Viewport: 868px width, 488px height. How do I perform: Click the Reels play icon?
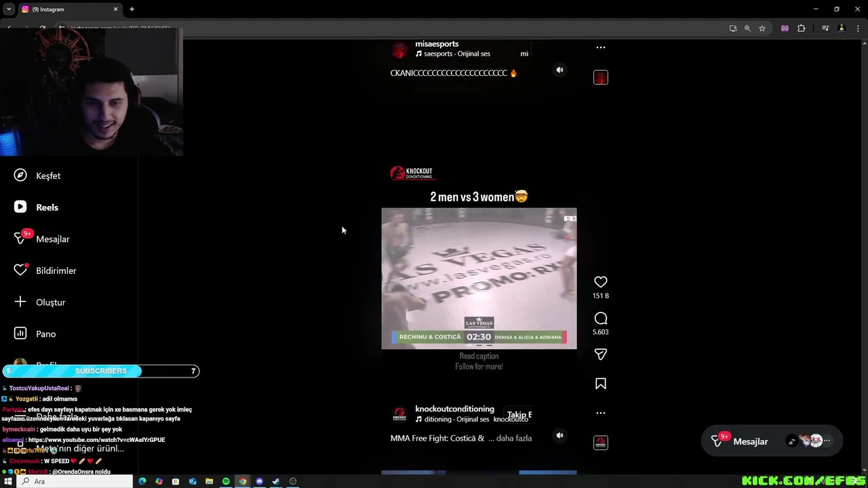(20, 207)
